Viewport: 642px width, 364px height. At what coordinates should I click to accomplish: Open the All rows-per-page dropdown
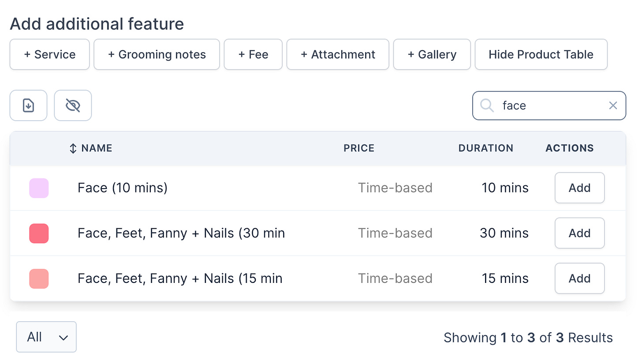(x=46, y=337)
